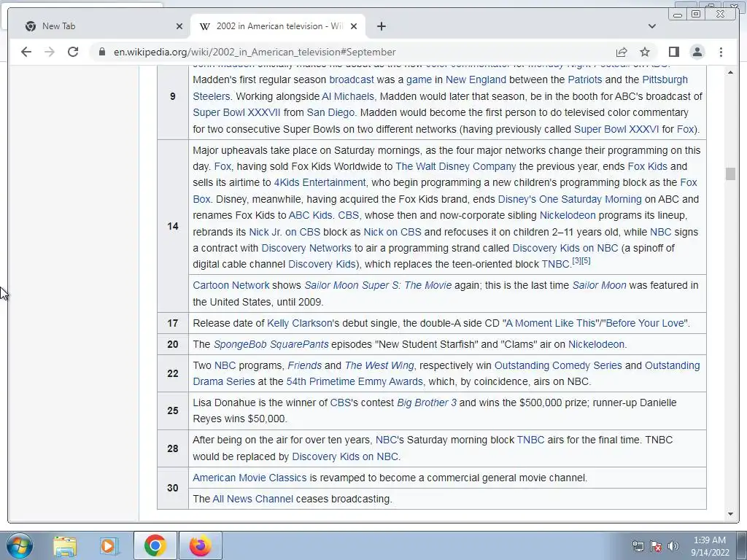
Task: View site security lock info
Action: [101, 52]
